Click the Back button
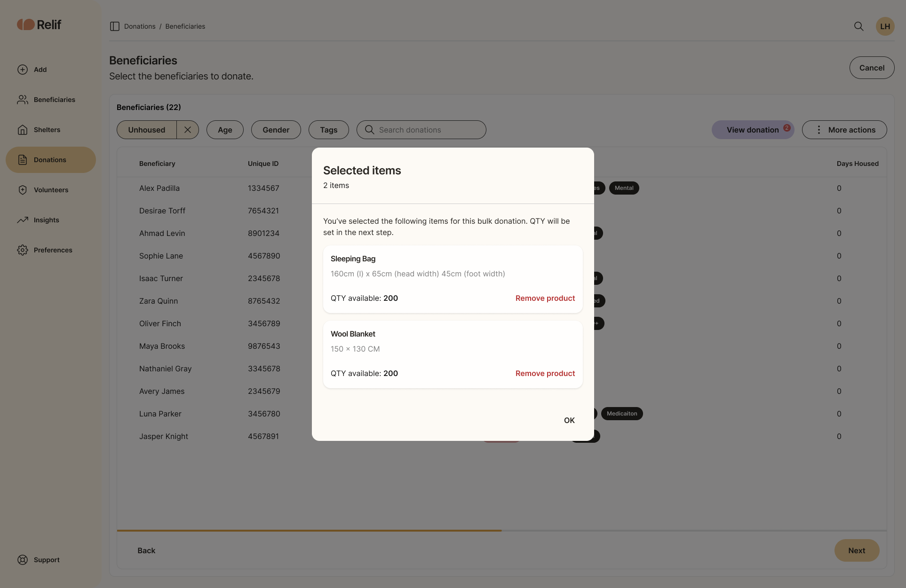906x588 pixels. (146, 550)
